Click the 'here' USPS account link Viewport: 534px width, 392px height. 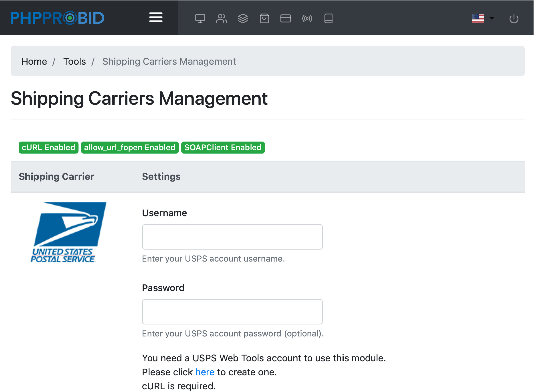pos(204,372)
